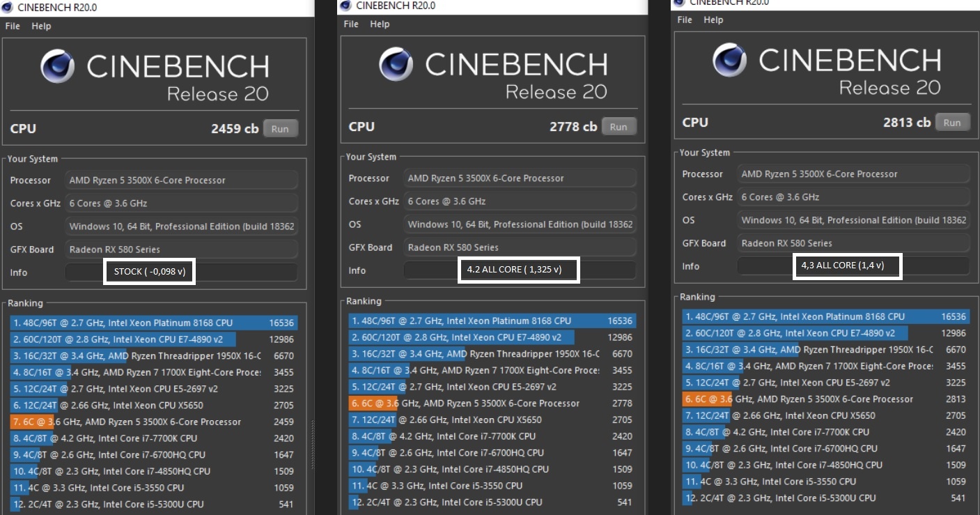980x515 pixels.
Task: Click the GFX Board field in the 2778 cb window
Action: click(x=520, y=247)
